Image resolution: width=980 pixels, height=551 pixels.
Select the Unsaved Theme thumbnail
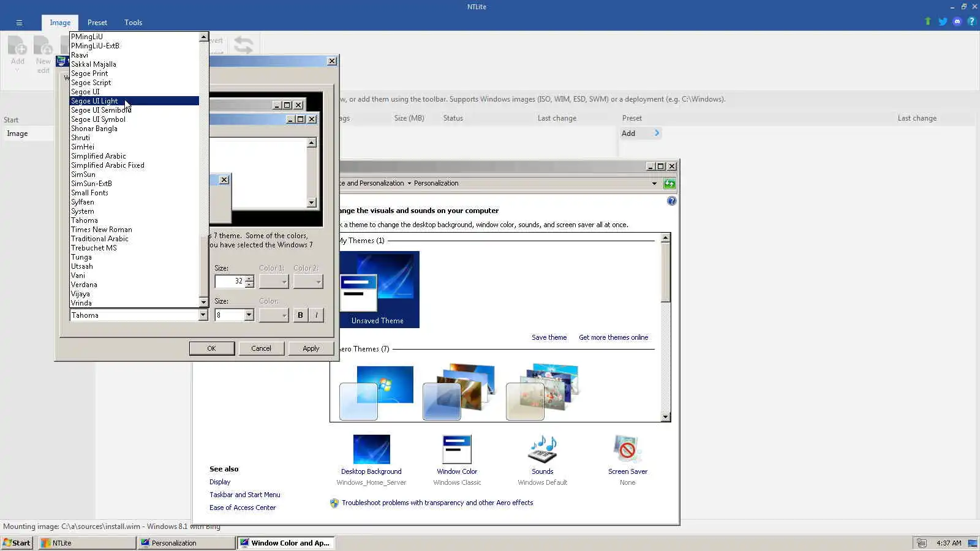377,290
